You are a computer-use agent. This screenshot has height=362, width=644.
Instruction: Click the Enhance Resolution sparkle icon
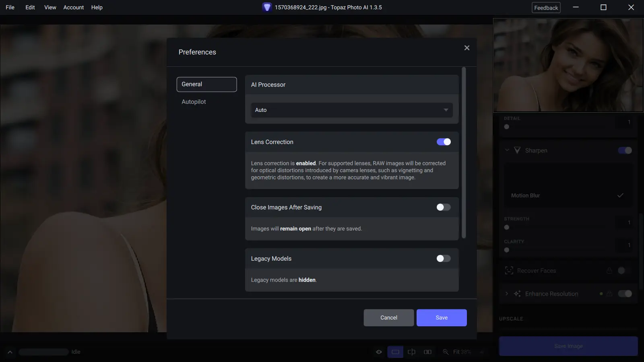point(517,294)
